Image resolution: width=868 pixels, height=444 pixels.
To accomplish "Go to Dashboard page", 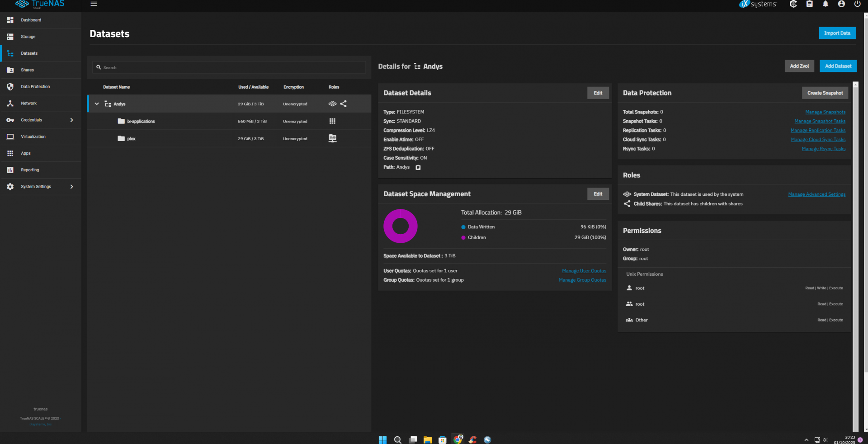I will 41,20.
